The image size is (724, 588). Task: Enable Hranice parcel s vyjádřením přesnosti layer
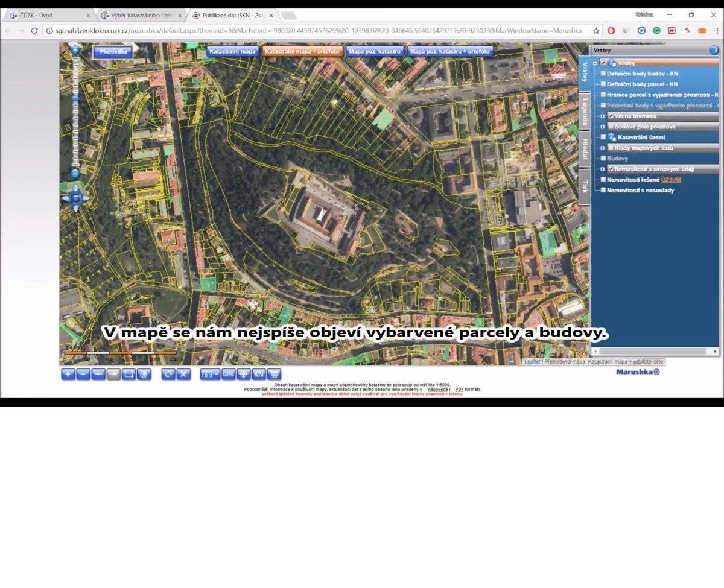(603, 95)
